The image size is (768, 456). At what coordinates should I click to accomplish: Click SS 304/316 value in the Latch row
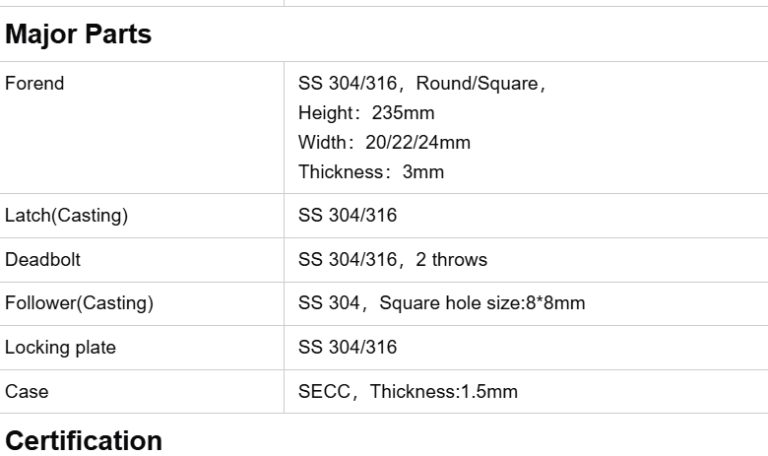click(x=347, y=216)
